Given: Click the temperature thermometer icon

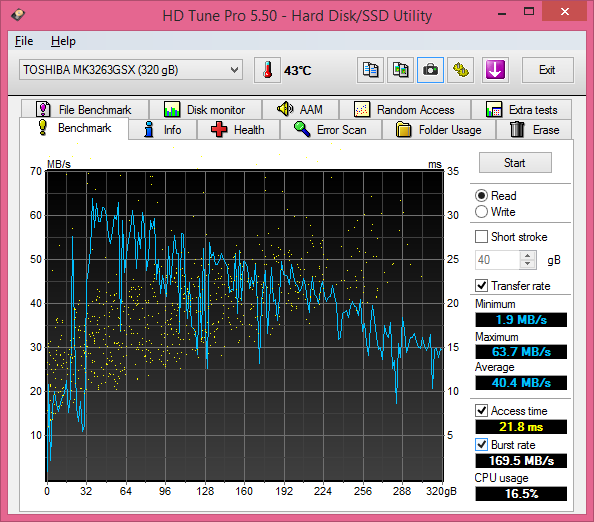Looking at the screenshot, I should (x=267, y=70).
